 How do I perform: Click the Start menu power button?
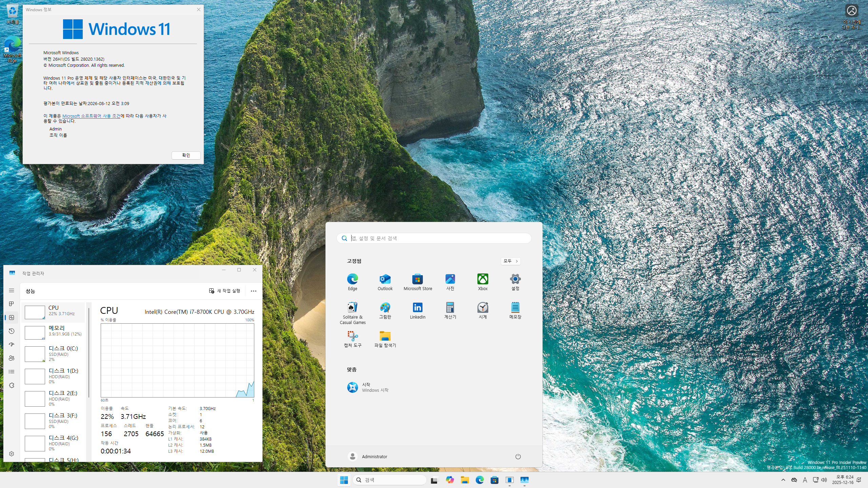click(x=518, y=456)
